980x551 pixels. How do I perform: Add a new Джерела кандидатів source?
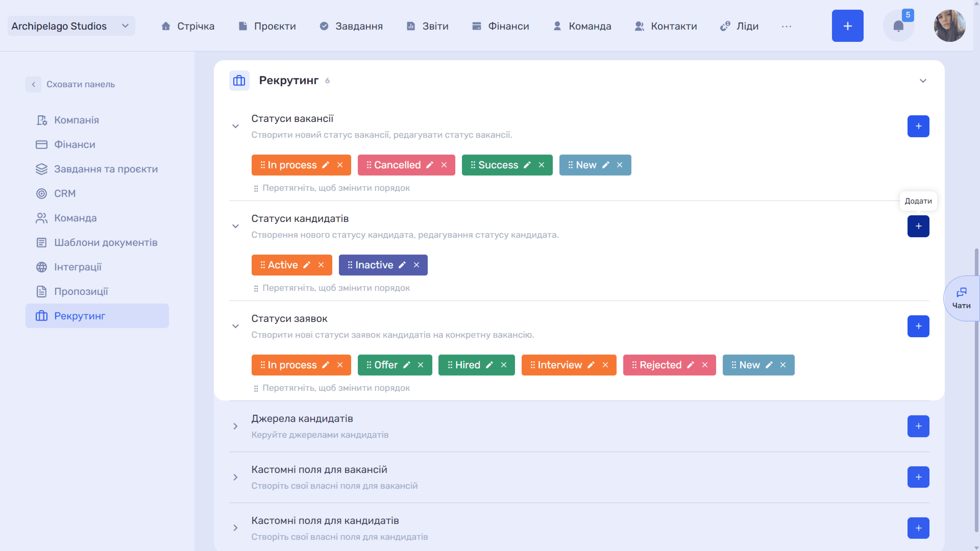pyautogui.click(x=918, y=426)
